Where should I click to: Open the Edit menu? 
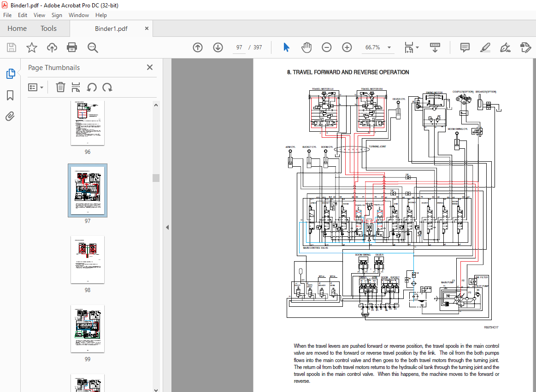click(x=23, y=15)
